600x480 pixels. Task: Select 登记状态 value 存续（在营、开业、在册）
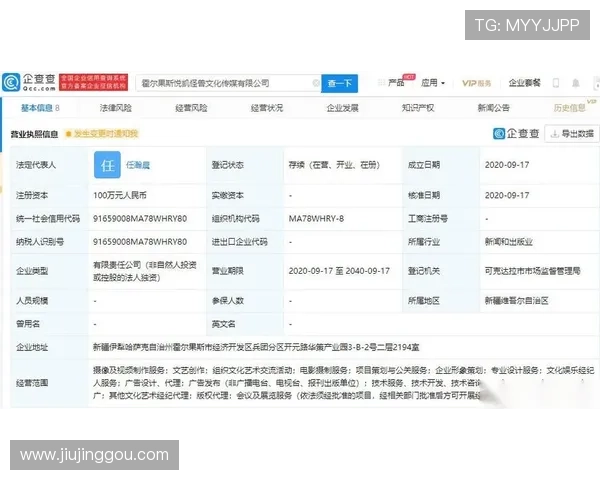coord(334,165)
